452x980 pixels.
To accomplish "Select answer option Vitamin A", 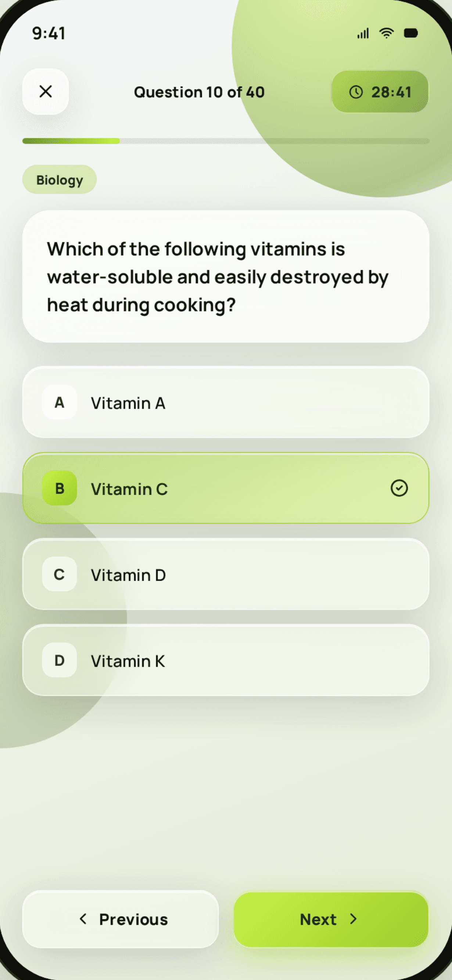I will click(x=226, y=402).
